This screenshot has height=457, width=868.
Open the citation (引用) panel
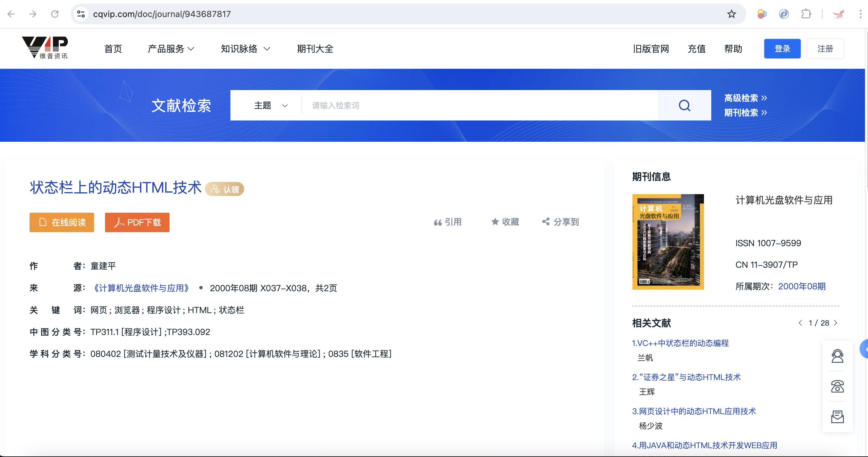pos(448,222)
